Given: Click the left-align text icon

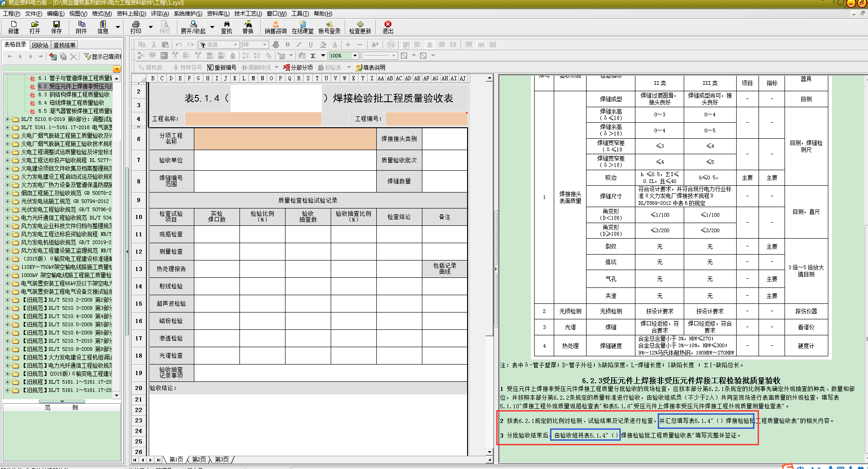Looking at the screenshot, I should 417,45.
